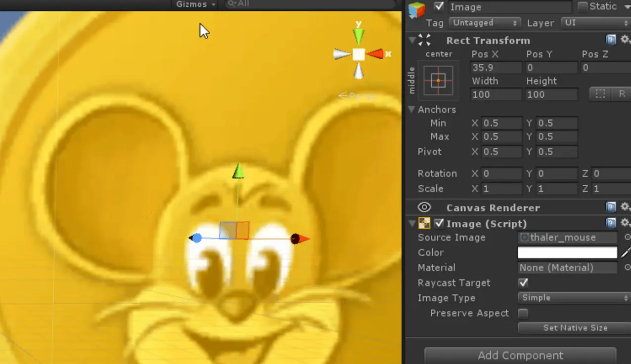Image resolution: width=631 pixels, height=364 pixels.
Task: Open the Canvas Renderer gear settings menu
Action: click(x=625, y=207)
